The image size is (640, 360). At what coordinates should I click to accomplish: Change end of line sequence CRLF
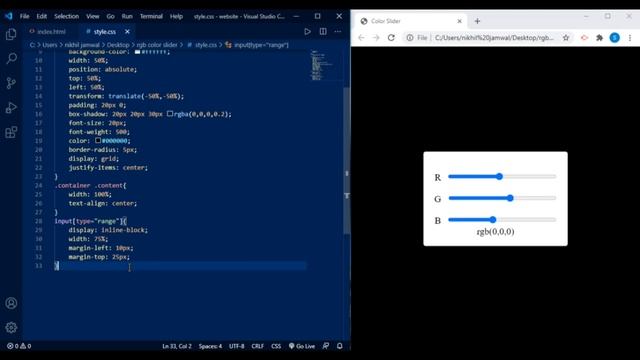(257, 346)
